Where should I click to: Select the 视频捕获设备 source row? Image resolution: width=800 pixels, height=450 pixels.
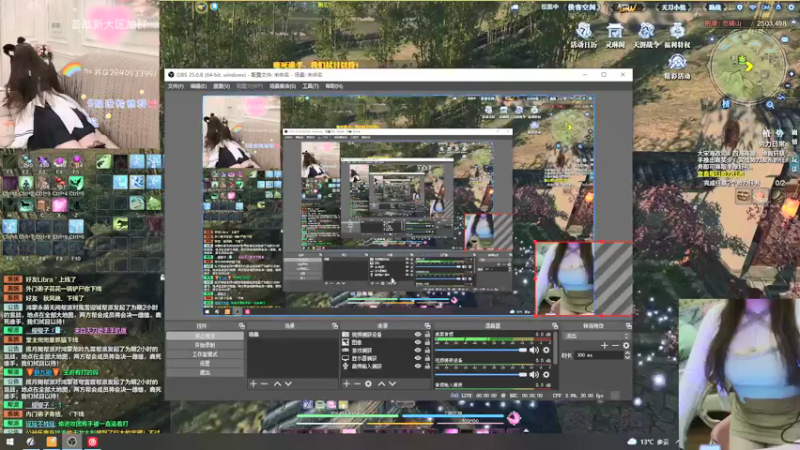tap(386, 335)
